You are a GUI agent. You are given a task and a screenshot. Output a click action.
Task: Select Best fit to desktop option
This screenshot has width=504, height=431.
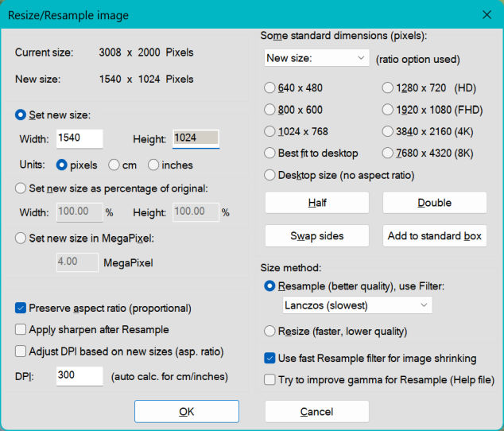(271, 153)
